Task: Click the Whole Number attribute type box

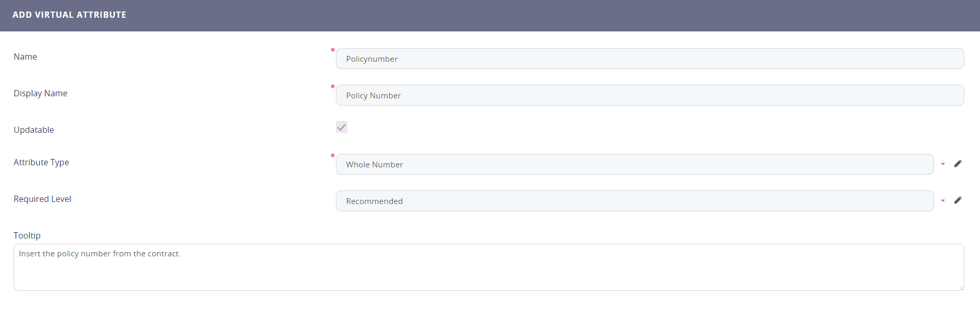Action: point(634,164)
